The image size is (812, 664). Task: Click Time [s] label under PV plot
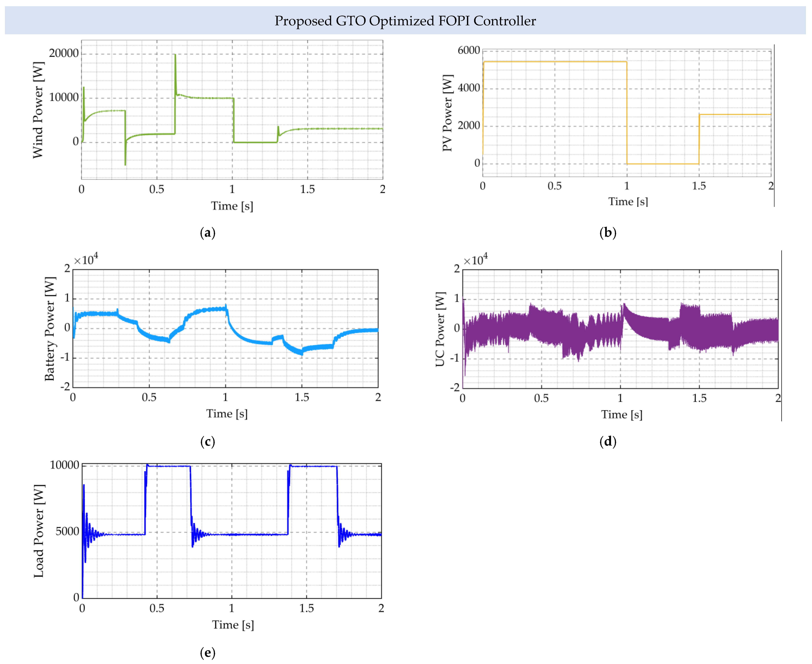[x=628, y=202]
